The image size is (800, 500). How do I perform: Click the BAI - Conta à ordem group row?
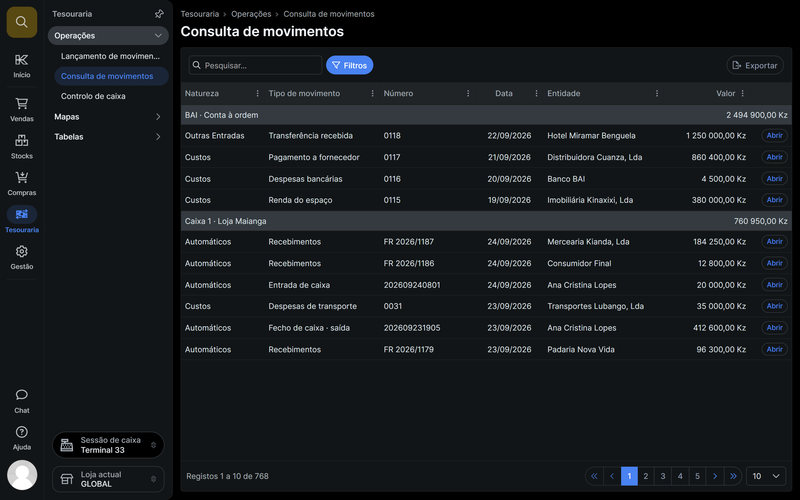click(486, 115)
